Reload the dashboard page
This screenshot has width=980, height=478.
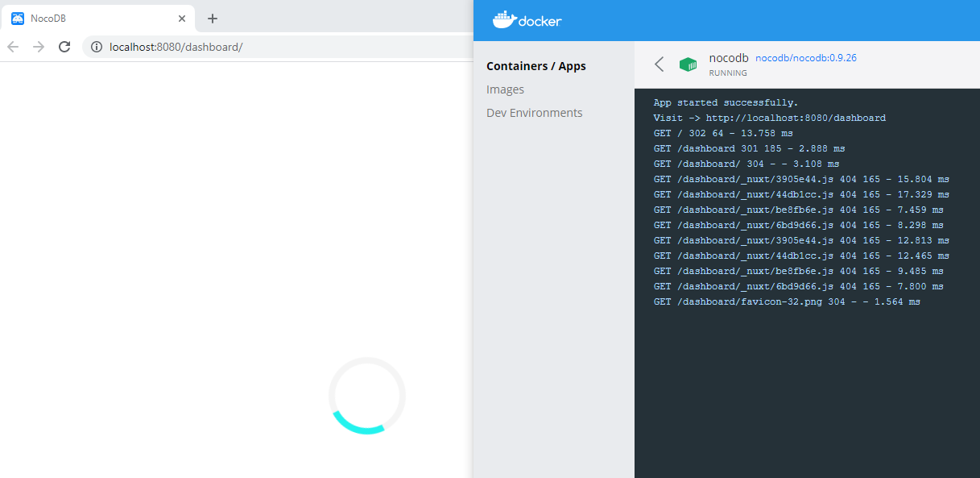(64, 47)
